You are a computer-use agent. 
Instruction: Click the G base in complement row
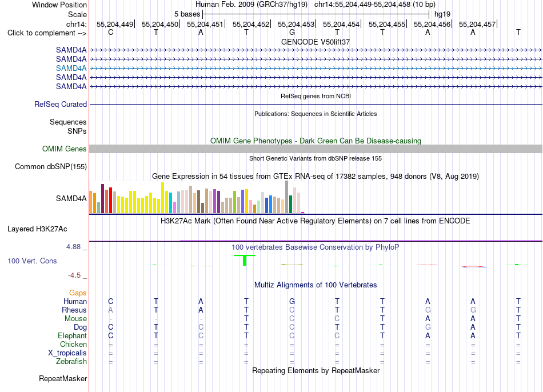point(292,32)
